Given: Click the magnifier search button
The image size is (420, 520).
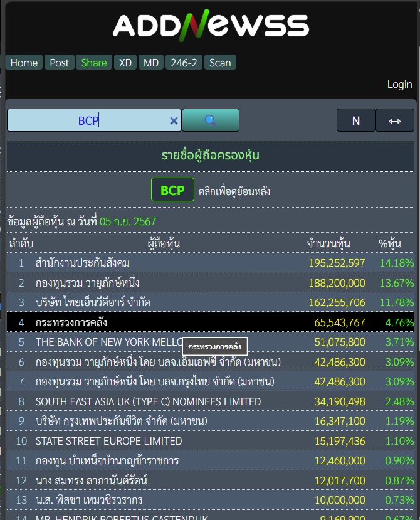Looking at the screenshot, I should click(211, 120).
